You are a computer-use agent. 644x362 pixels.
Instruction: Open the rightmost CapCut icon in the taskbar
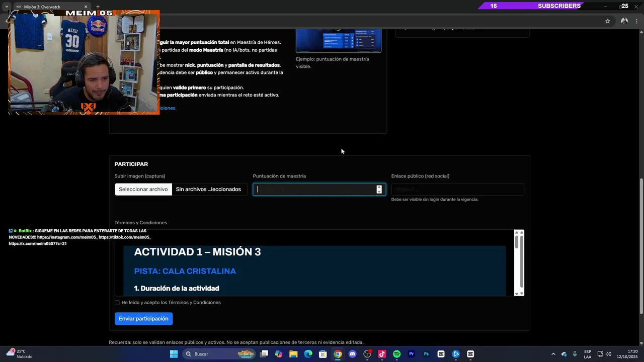pos(470,354)
